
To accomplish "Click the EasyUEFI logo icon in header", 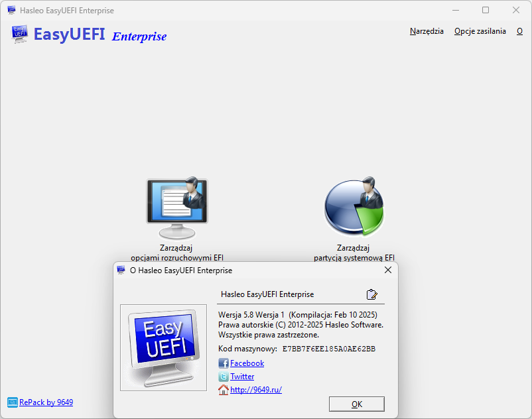I will point(19,34).
